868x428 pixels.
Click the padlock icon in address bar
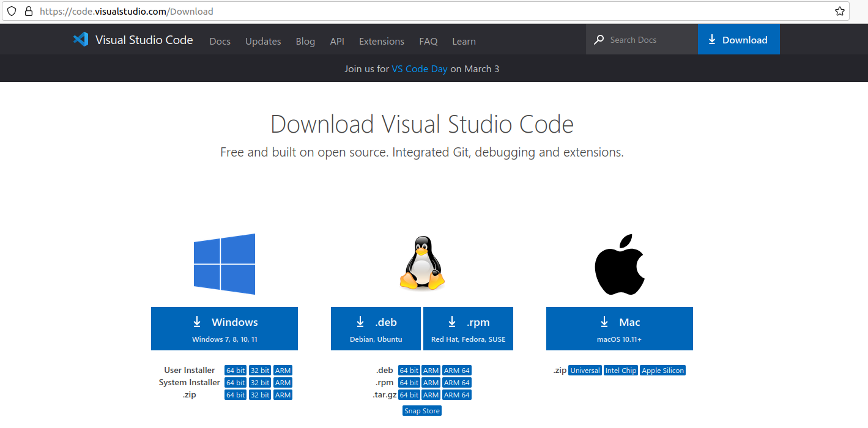tap(28, 11)
